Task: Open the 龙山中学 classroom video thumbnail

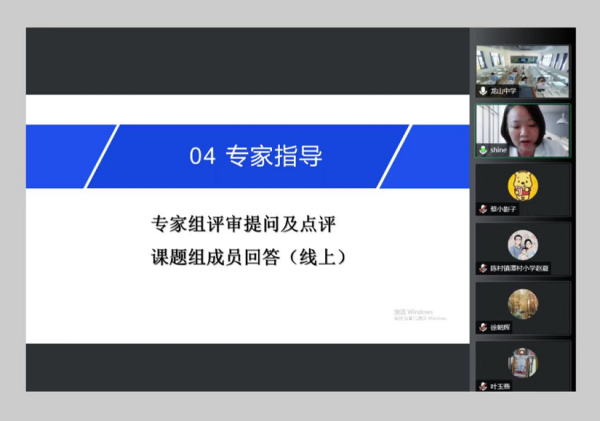Action: [522, 66]
